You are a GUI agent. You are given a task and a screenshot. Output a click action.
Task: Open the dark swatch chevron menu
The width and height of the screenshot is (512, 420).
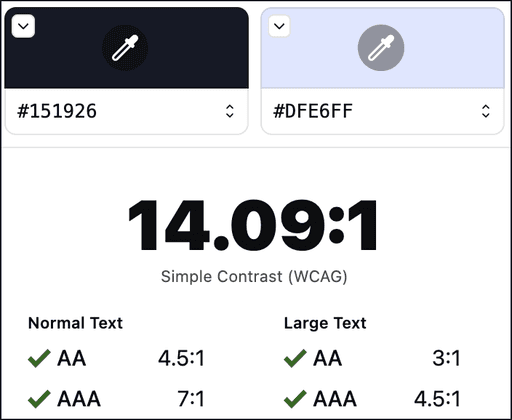(23, 26)
